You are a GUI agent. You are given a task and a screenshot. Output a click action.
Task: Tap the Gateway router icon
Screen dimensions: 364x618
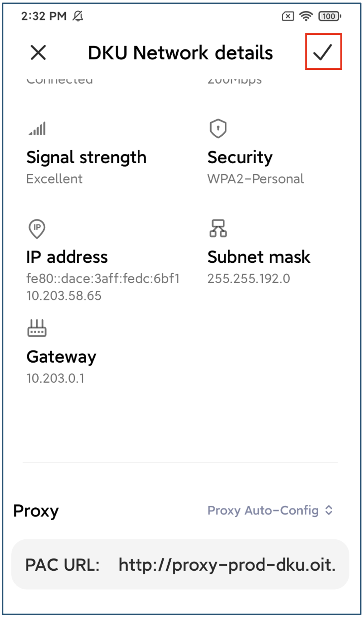(x=37, y=328)
